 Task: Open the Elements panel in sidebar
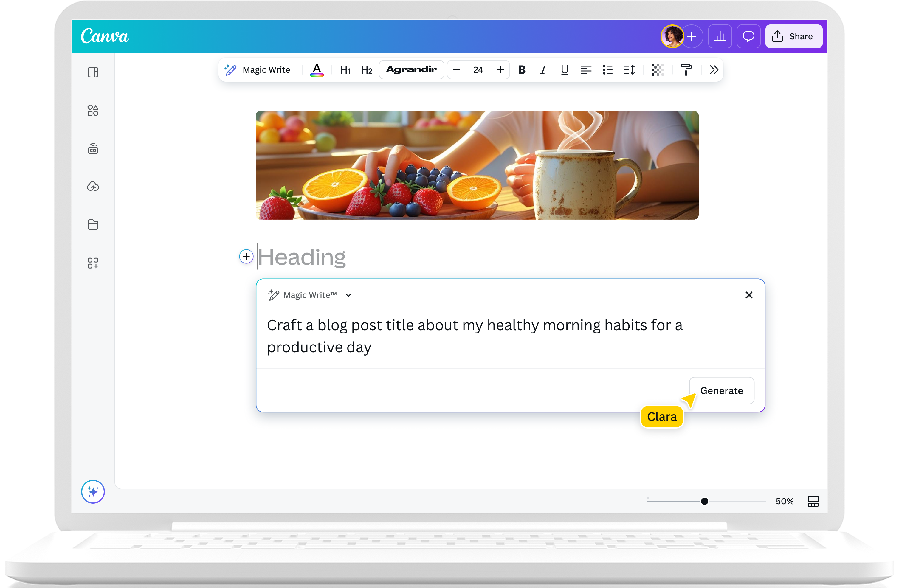click(93, 110)
